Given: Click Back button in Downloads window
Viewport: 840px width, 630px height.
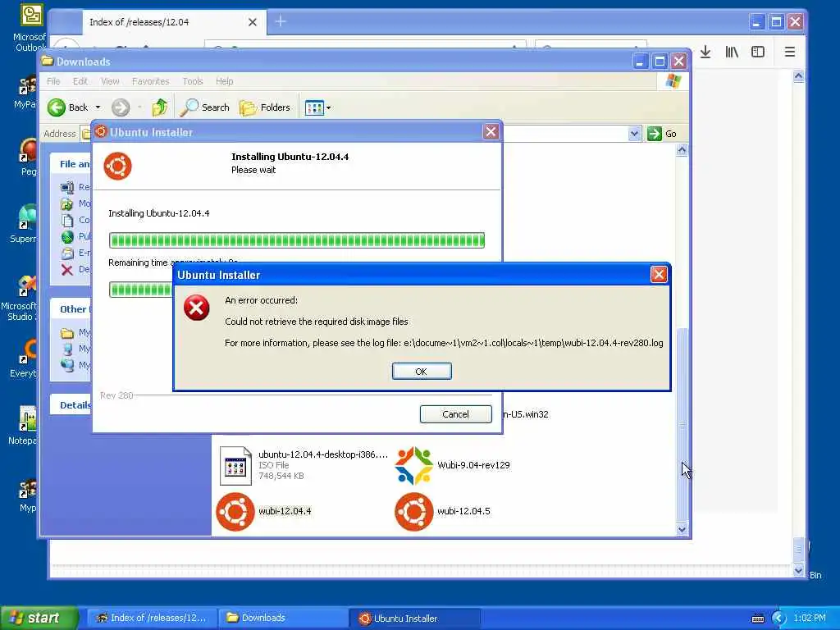Looking at the screenshot, I should pyautogui.click(x=68, y=107).
